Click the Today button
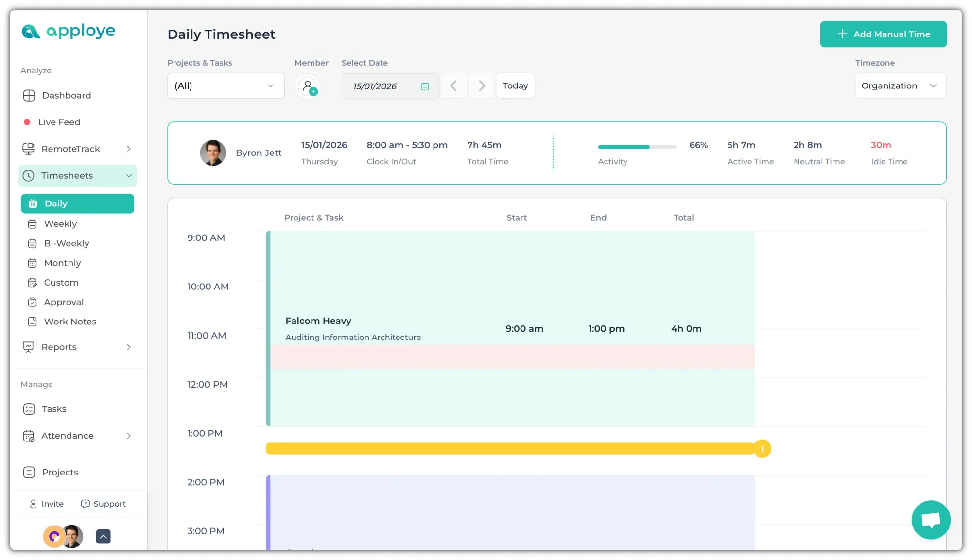This screenshot has width=972, height=560. [x=515, y=86]
